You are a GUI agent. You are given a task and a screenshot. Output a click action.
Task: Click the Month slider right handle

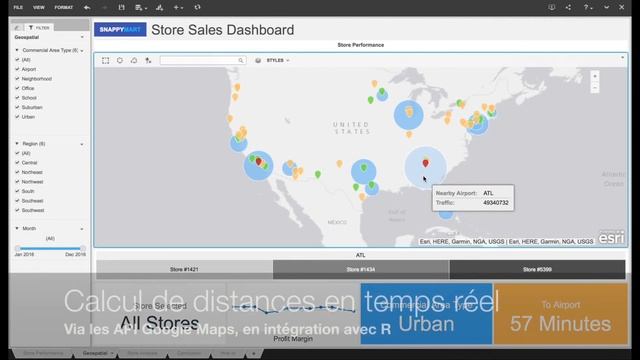(83, 248)
